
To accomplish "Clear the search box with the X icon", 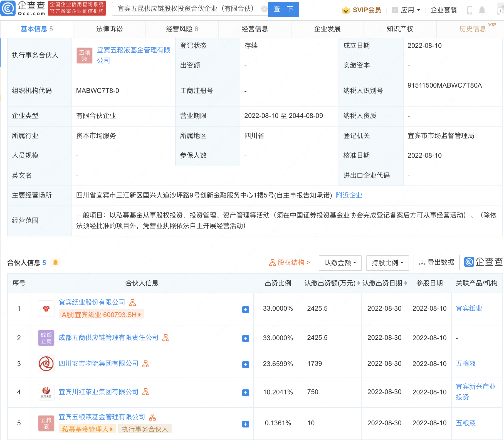I will [x=265, y=9].
